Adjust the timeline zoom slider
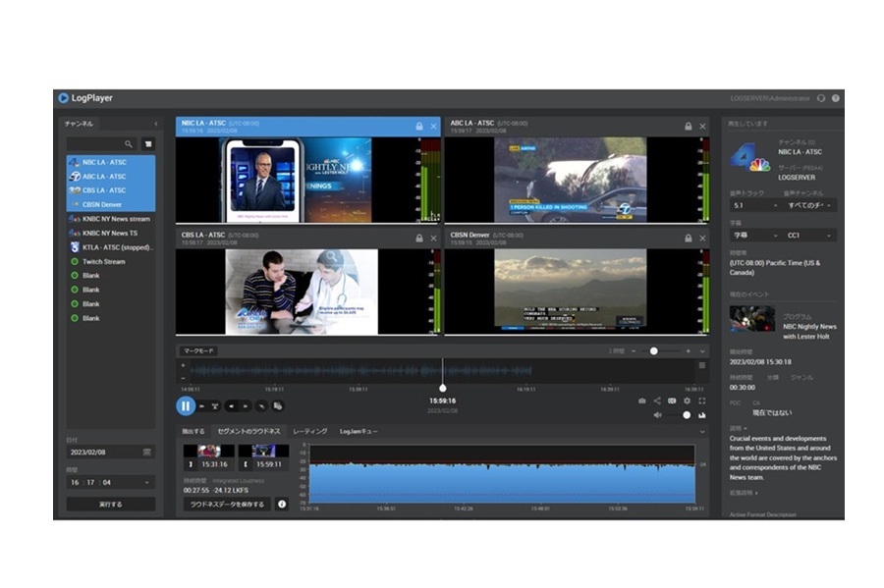 tap(653, 350)
